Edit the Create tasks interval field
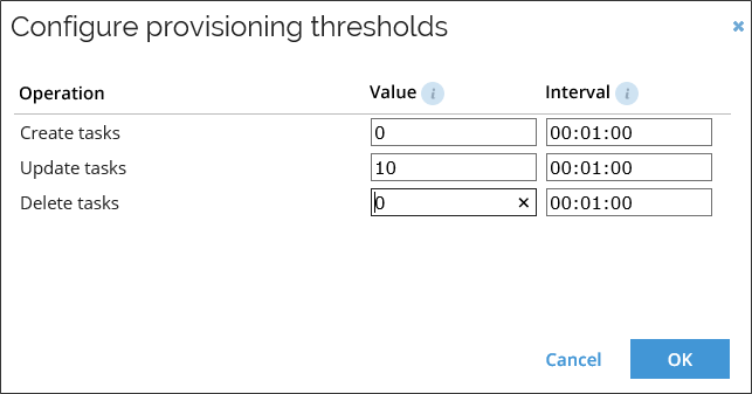This screenshot has height=394, width=752. coord(629,132)
